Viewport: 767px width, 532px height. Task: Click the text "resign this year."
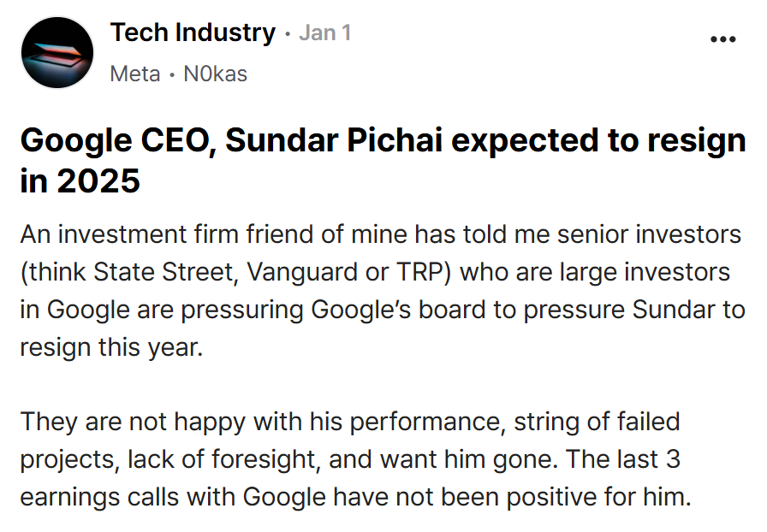coord(111,347)
